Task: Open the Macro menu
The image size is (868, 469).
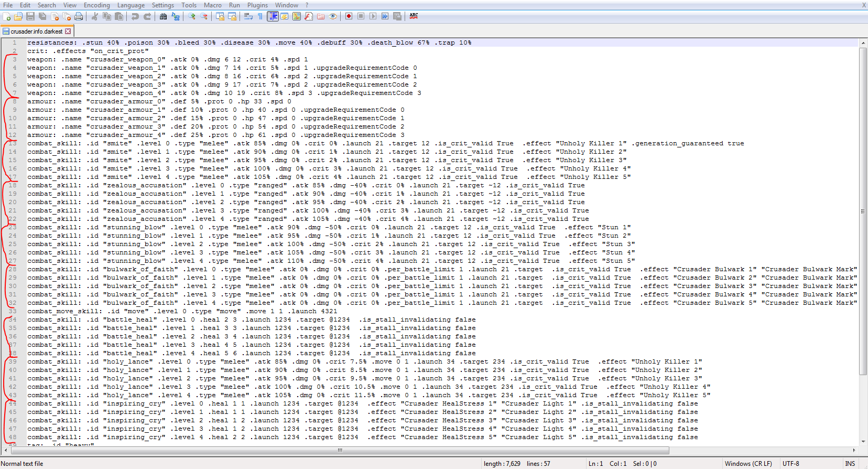Action: tap(213, 5)
